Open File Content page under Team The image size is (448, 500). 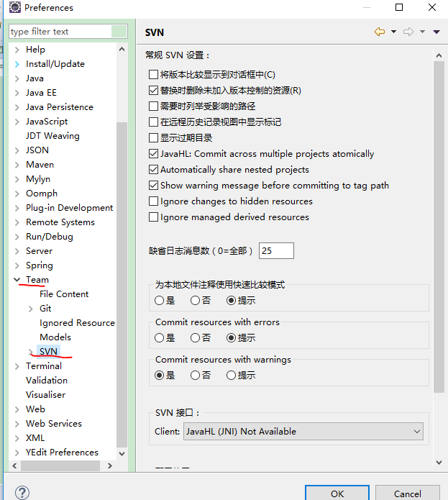[64, 294]
